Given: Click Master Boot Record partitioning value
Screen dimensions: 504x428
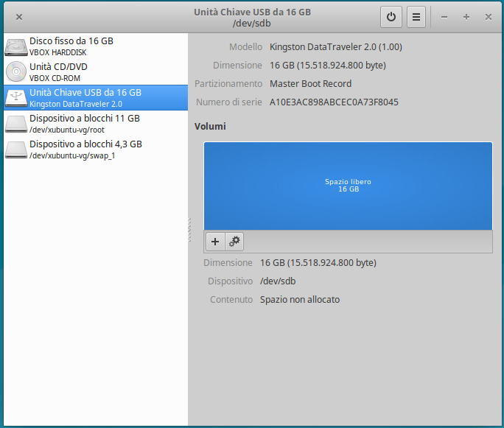Looking at the screenshot, I should (310, 83).
